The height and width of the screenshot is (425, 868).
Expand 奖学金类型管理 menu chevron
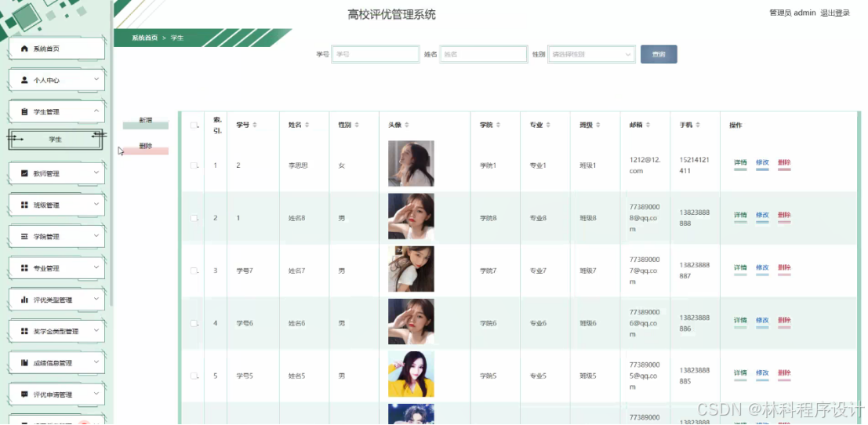tap(96, 330)
